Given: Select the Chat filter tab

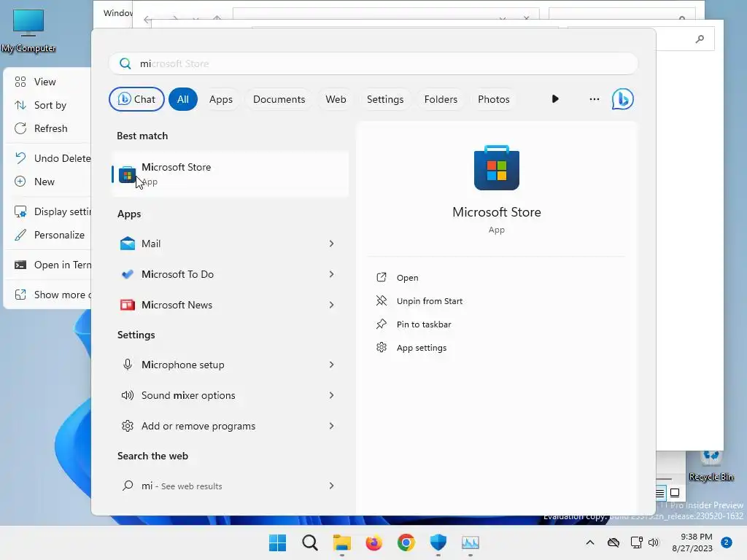Looking at the screenshot, I should point(136,99).
